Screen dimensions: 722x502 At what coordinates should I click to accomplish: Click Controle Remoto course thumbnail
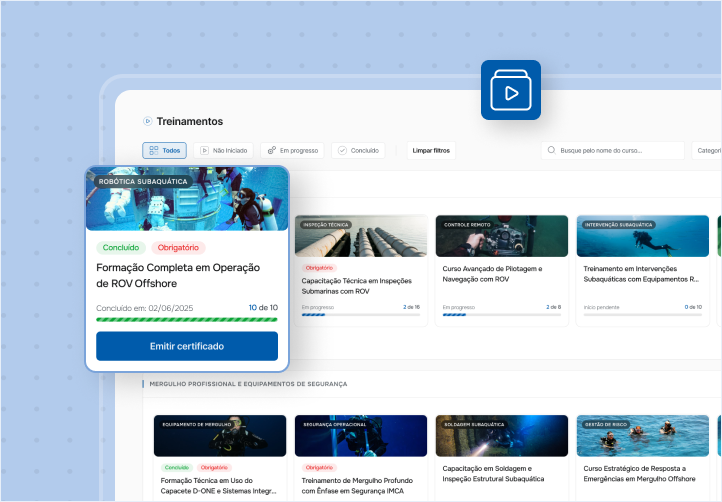coord(502,236)
